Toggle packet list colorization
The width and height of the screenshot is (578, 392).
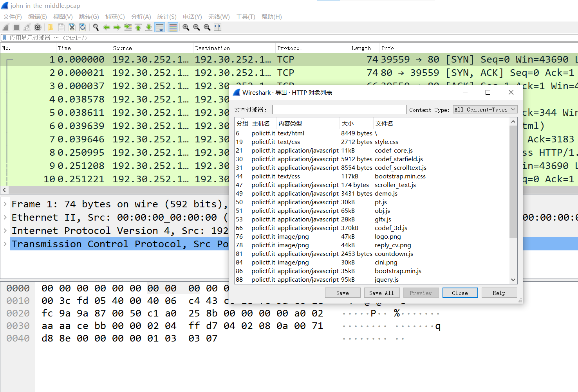click(x=173, y=27)
